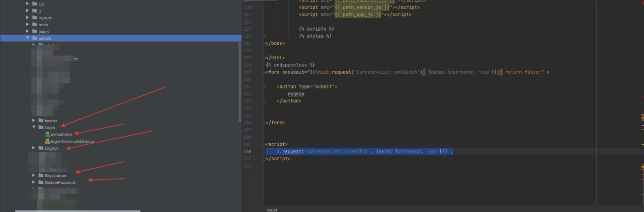This screenshot has width=644, height=212.
Task: Fold the form block at line 129
Action: coord(264,72)
